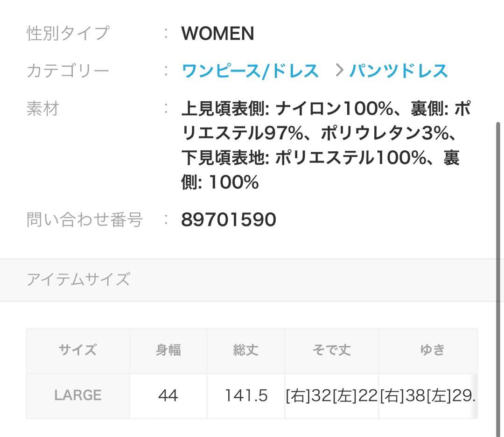This screenshot has width=504, height=437.
Task: Click the アイテムサイズ section header
Action: click(x=78, y=279)
